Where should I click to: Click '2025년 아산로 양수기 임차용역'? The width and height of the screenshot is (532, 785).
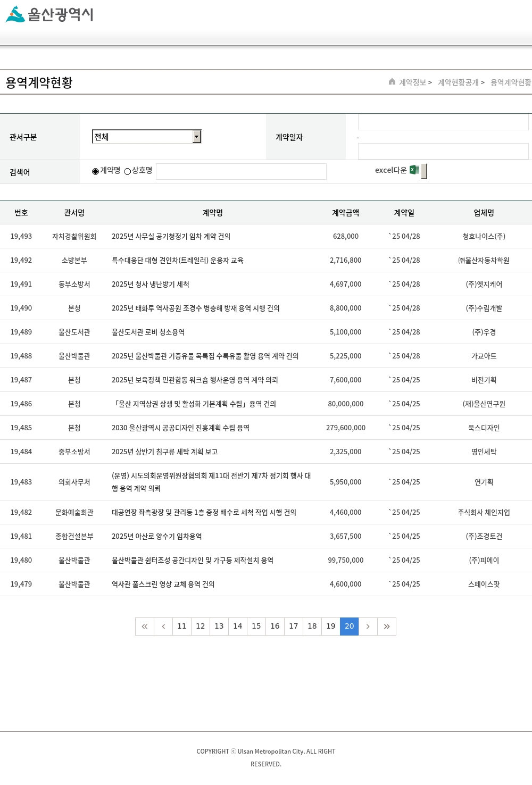tap(157, 537)
